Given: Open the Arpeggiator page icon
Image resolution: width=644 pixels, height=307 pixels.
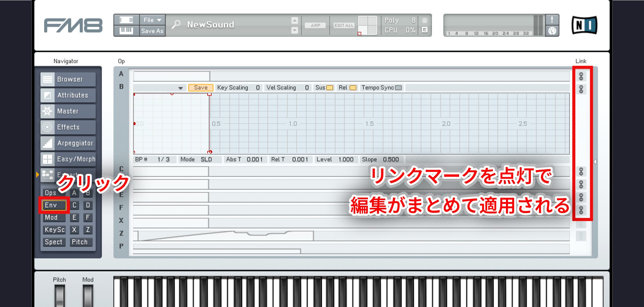Looking at the screenshot, I should click(48, 143).
